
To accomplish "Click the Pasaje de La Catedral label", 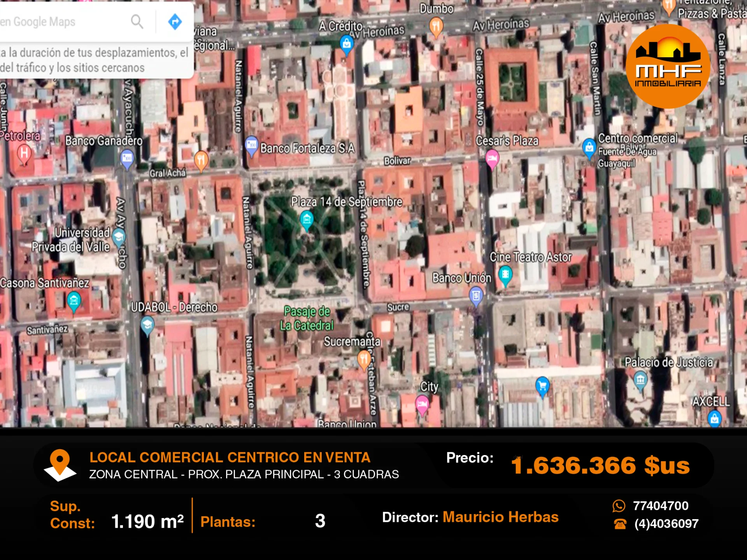I will click(x=307, y=318).
